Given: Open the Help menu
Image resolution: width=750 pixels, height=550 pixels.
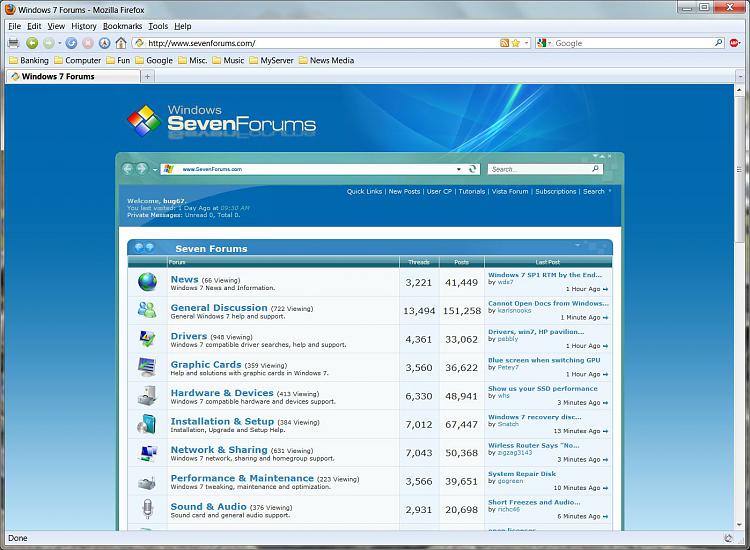Looking at the screenshot, I should pos(183,26).
